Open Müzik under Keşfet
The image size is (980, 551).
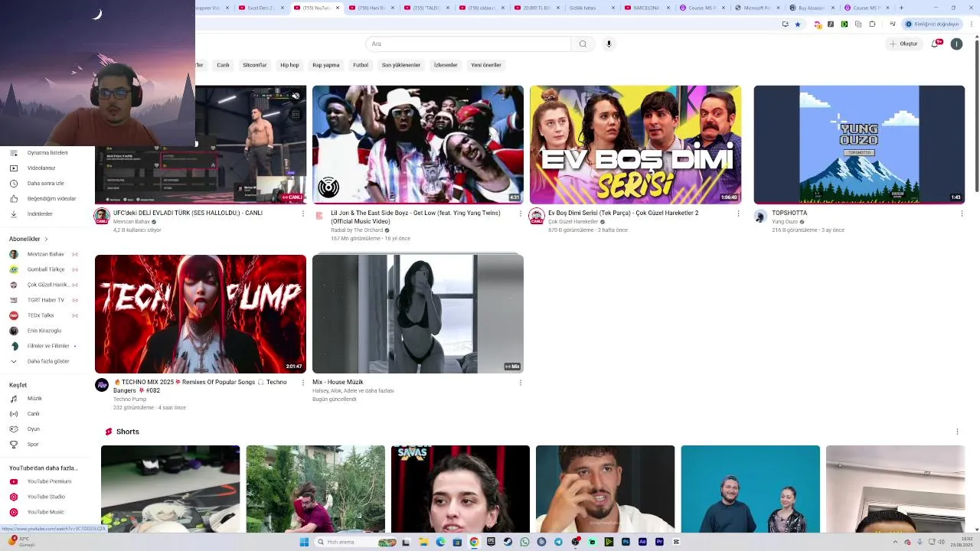tap(34, 398)
